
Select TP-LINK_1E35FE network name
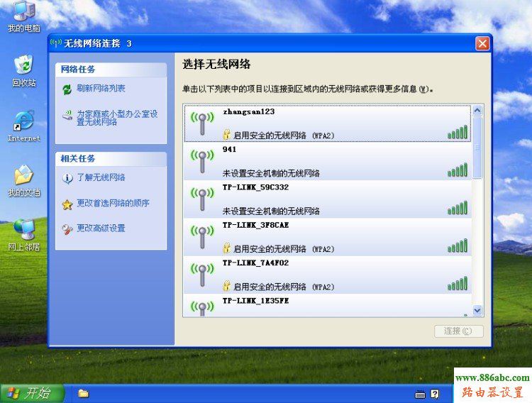click(x=255, y=301)
